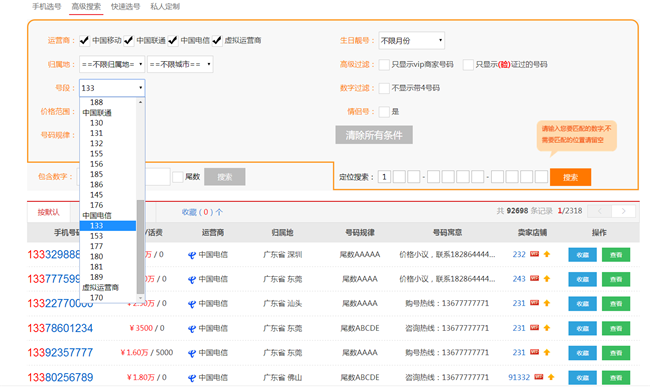The width and height of the screenshot is (650, 389).
Task: Click the last 定位搜索 digit box
Action: point(541,177)
